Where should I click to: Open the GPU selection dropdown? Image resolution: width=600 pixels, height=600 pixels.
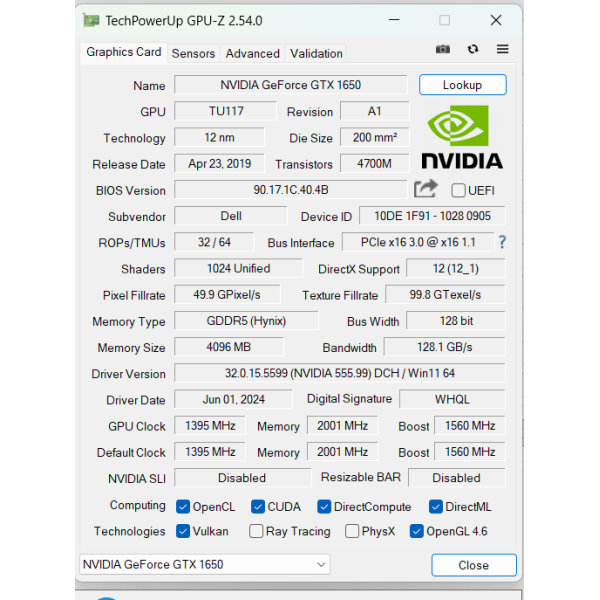(205, 564)
